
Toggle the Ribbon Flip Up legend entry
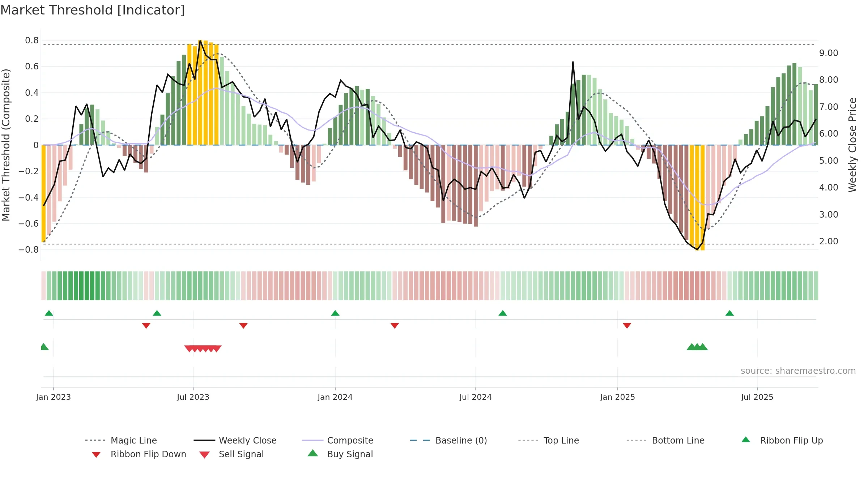point(782,440)
